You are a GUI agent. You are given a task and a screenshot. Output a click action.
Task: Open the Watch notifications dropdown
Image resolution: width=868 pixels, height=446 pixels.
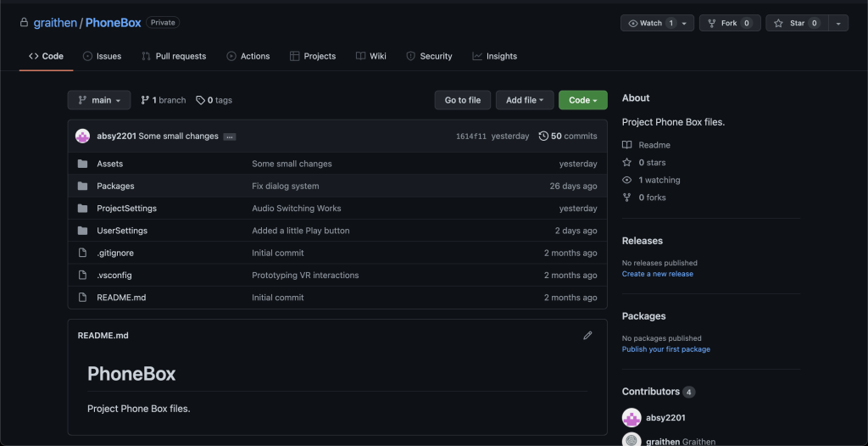click(657, 23)
